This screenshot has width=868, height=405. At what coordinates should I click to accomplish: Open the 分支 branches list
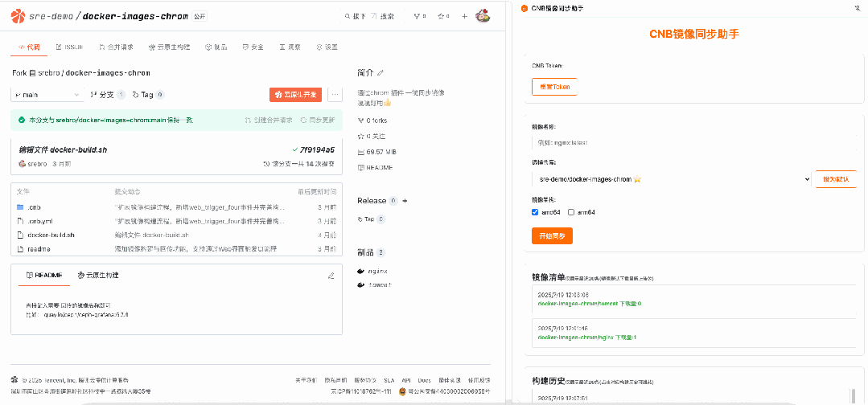tap(107, 95)
